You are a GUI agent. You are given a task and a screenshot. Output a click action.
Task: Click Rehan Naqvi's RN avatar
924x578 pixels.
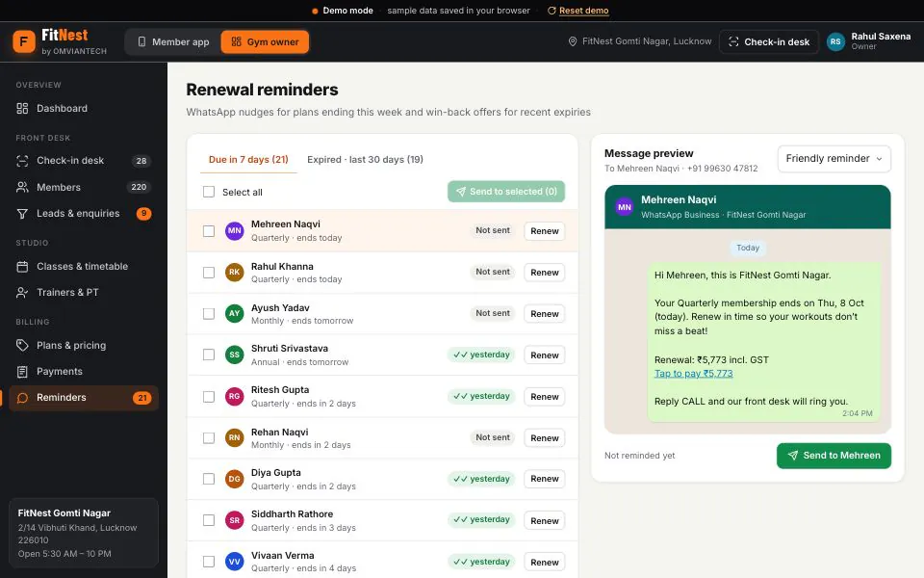pos(235,437)
